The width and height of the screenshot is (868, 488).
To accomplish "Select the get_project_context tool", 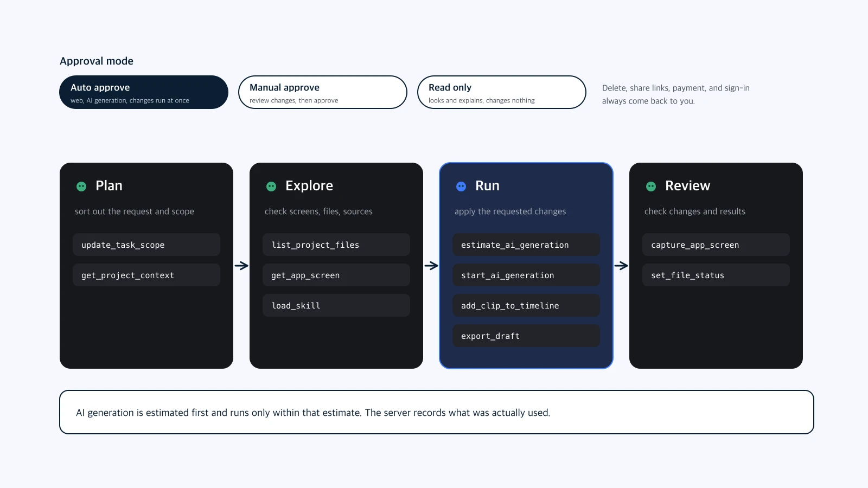I will coord(146,275).
